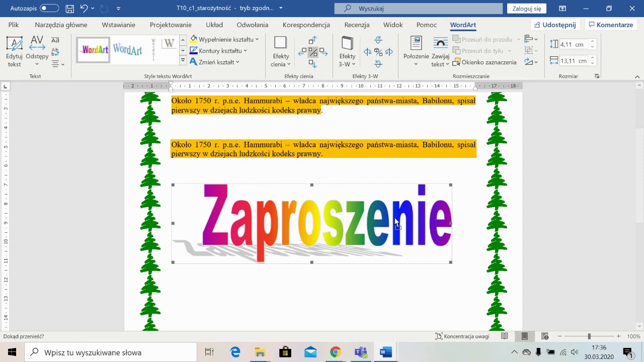Click the Udostępnij button
Viewport: 644px width, 362px height.
pos(555,25)
